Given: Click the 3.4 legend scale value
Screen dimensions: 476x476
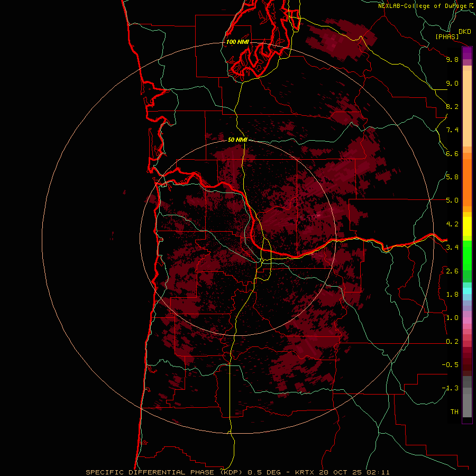Looking at the screenshot, I should (x=452, y=248).
